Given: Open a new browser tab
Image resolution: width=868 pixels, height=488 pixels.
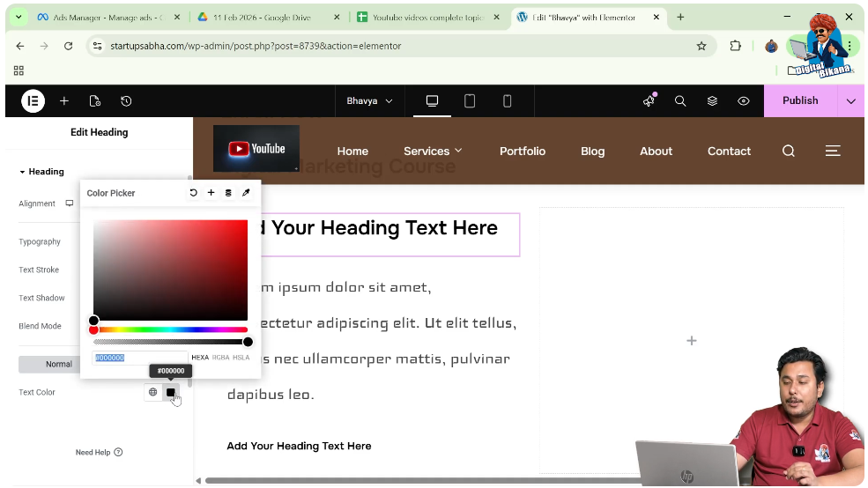Looking at the screenshot, I should pos(680,17).
